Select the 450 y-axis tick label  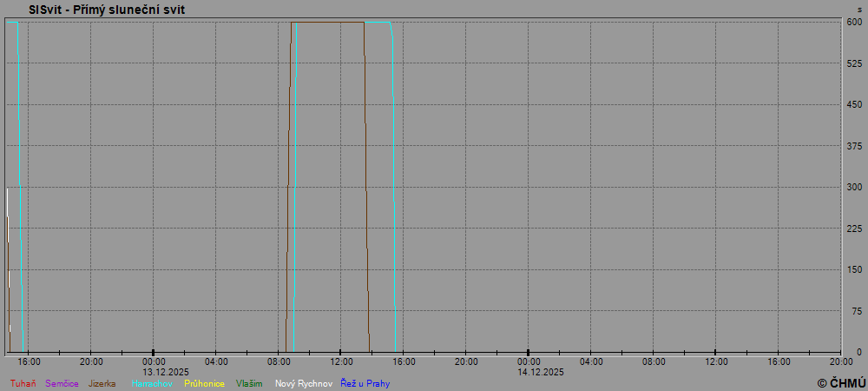click(854, 105)
